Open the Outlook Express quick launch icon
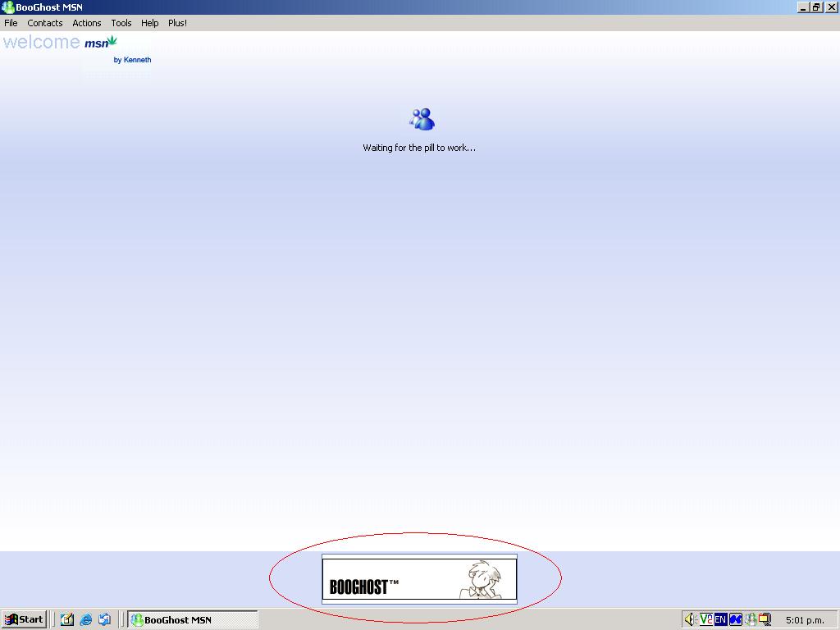 click(104, 619)
